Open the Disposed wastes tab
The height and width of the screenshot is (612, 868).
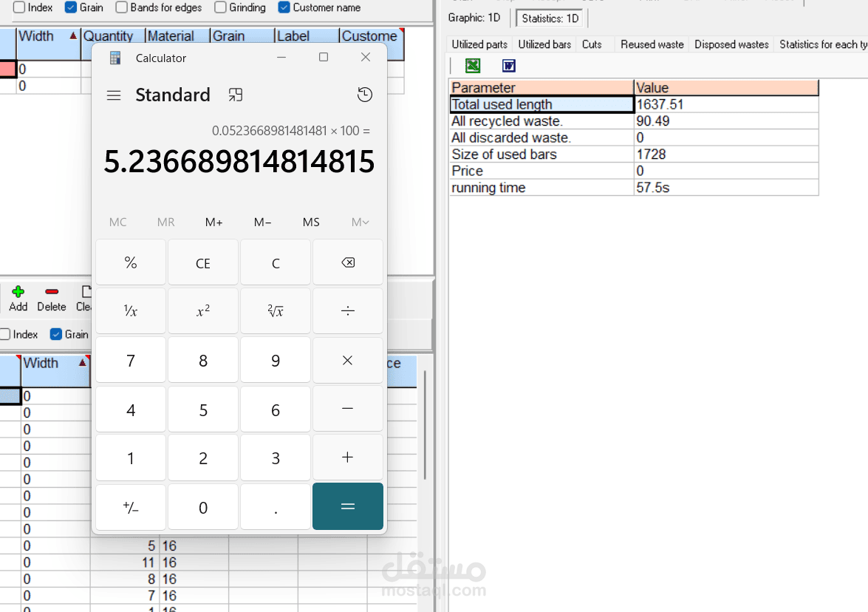tap(731, 44)
